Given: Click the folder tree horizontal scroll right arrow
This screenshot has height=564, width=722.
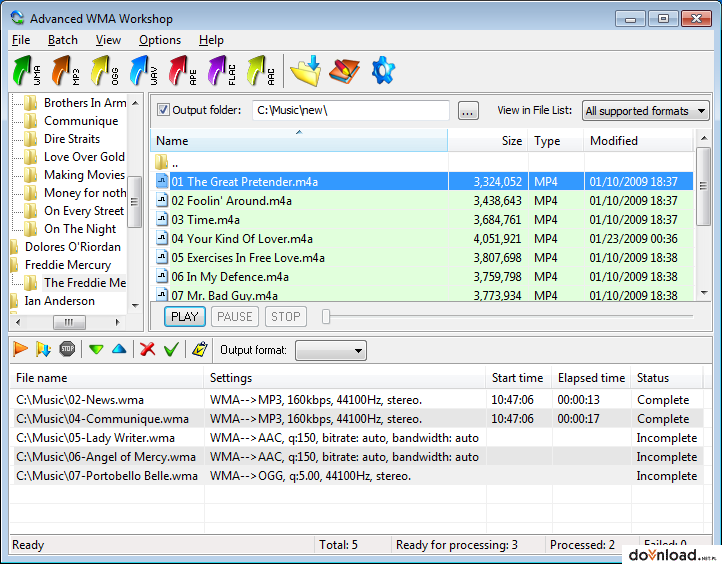Looking at the screenshot, I should coord(117,322).
